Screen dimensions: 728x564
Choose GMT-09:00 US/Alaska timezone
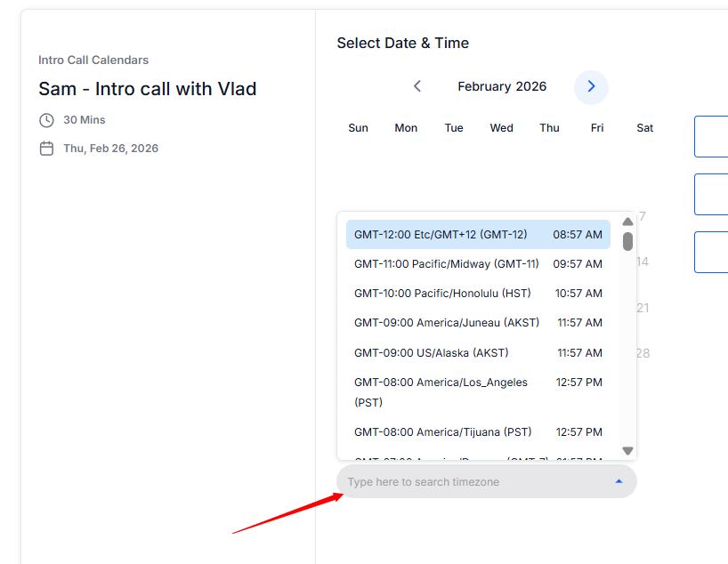click(x=478, y=352)
